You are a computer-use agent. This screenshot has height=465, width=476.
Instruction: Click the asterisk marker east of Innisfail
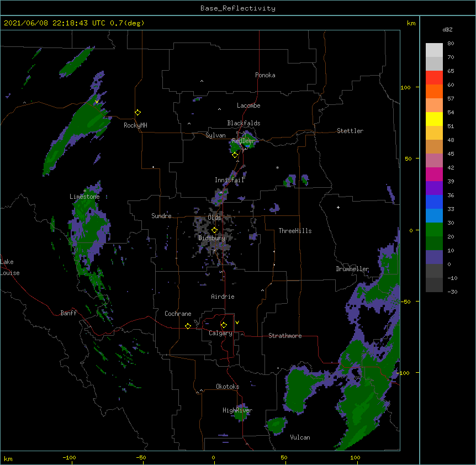point(277,168)
